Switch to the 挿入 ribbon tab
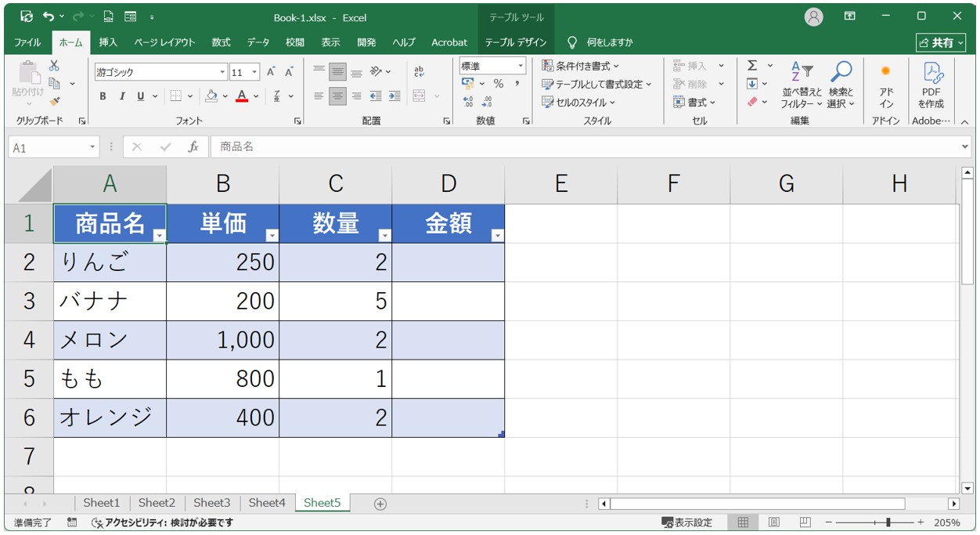 (x=108, y=42)
